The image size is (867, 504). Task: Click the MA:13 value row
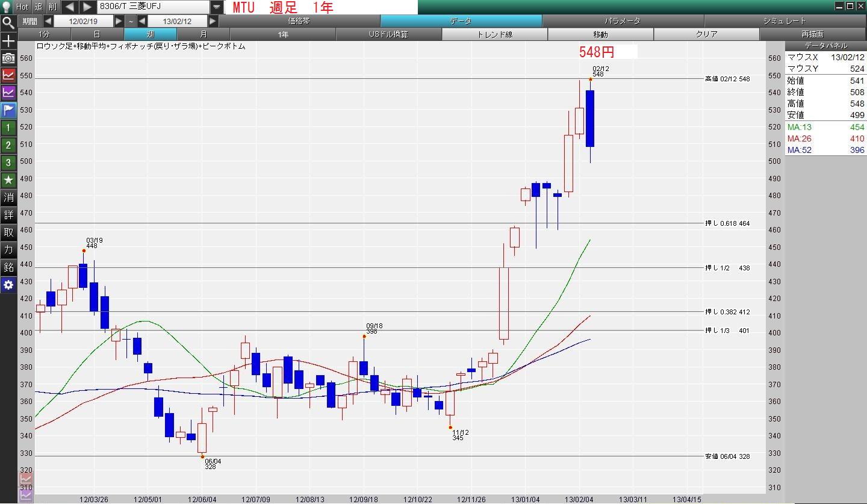pyautogui.click(x=826, y=127)
